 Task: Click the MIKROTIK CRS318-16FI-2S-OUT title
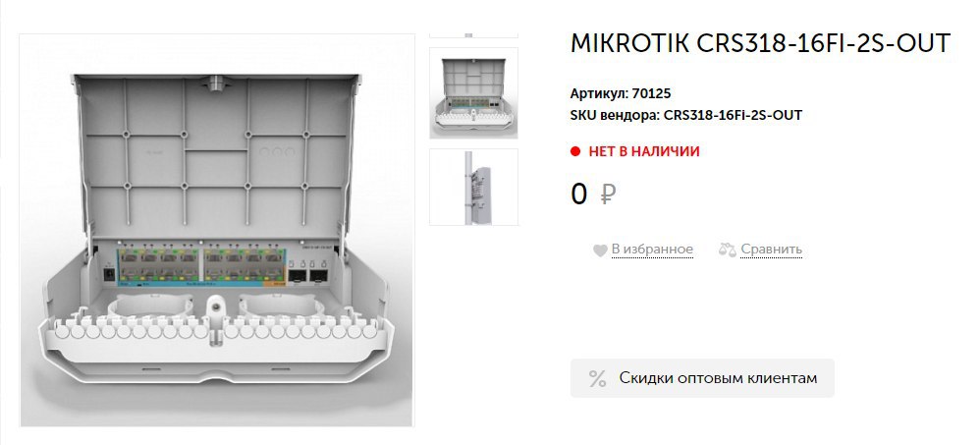coord(760,43)
